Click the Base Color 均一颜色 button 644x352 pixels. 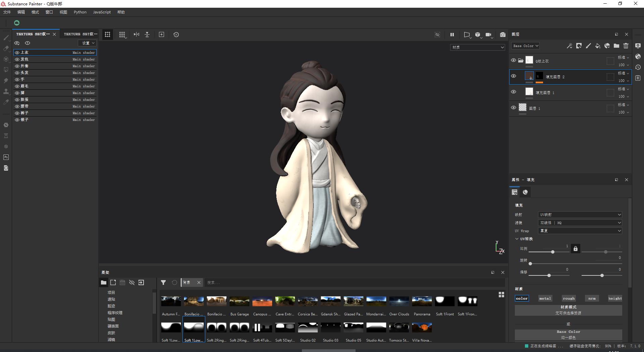pyautogui.click(x=569, y=335)
